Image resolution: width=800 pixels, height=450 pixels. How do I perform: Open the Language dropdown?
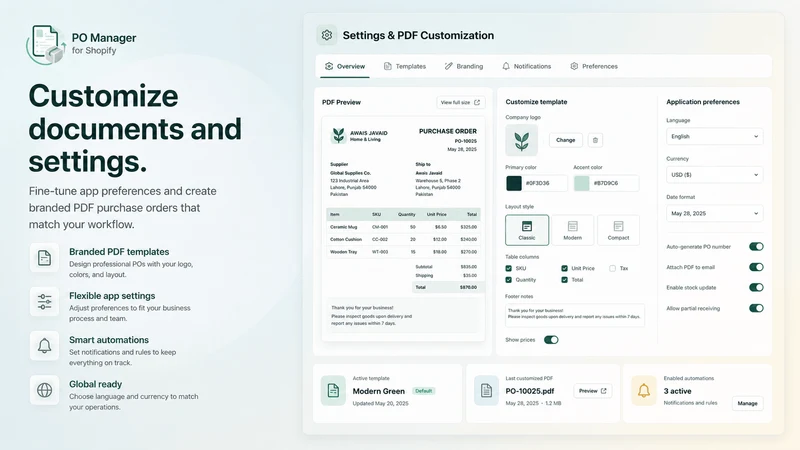[714, 136]
